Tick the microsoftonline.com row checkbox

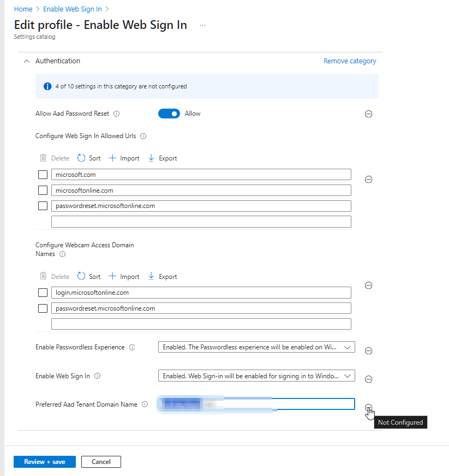[43, 191]
